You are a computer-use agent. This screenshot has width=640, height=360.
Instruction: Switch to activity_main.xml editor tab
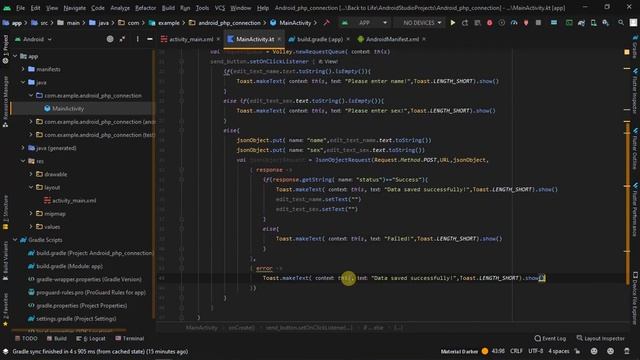191,39
